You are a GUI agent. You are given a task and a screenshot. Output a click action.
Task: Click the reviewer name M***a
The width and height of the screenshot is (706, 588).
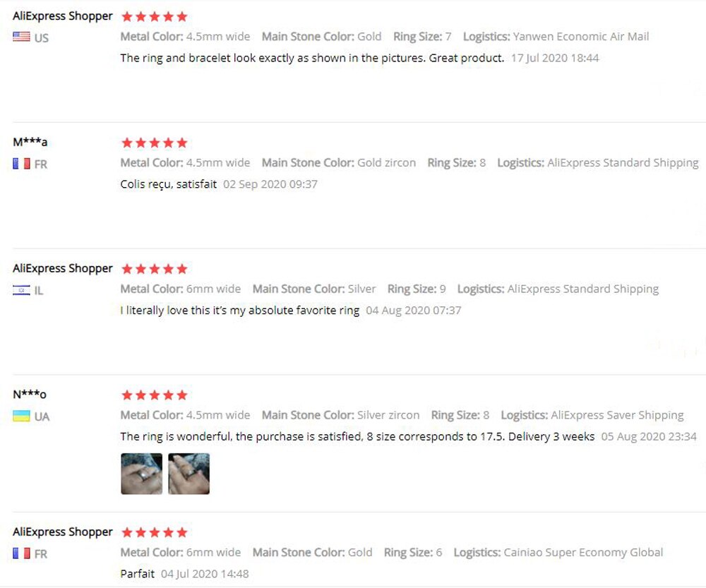30,142
